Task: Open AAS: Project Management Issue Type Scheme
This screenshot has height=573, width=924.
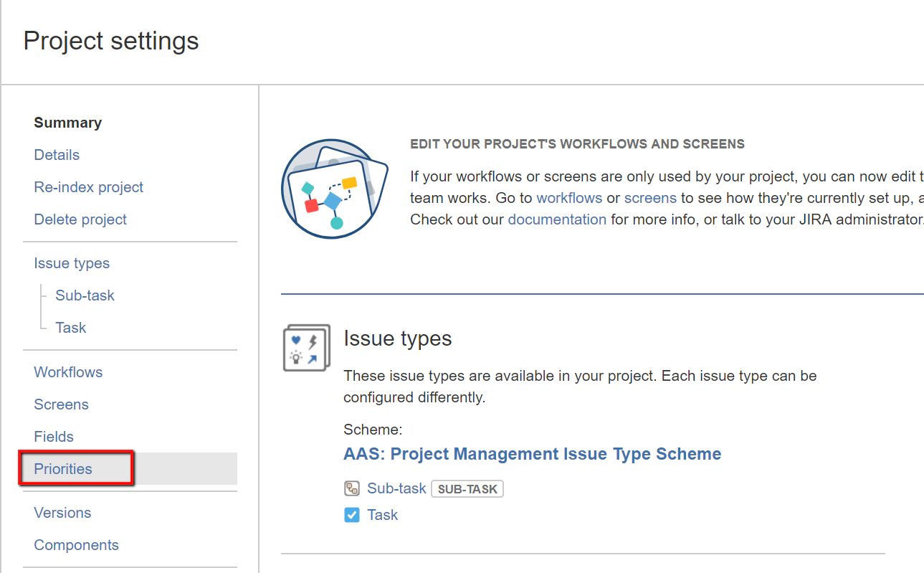Action: coord(531,453)
